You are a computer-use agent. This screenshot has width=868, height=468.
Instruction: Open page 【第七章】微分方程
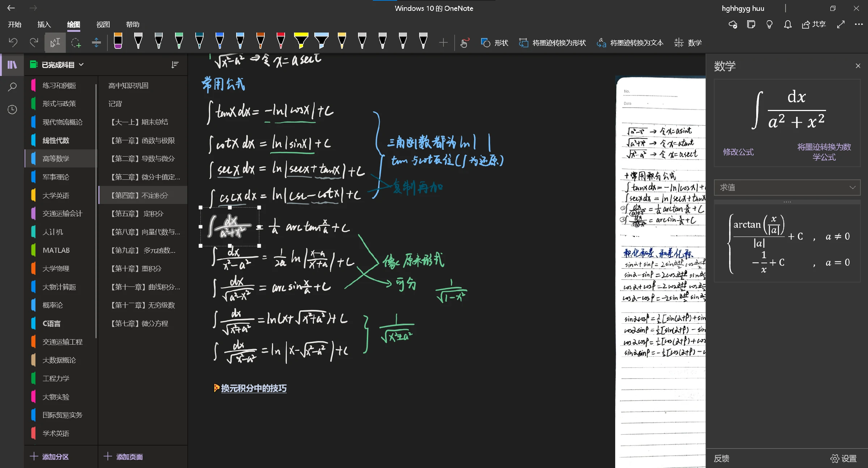click(143, 324)
